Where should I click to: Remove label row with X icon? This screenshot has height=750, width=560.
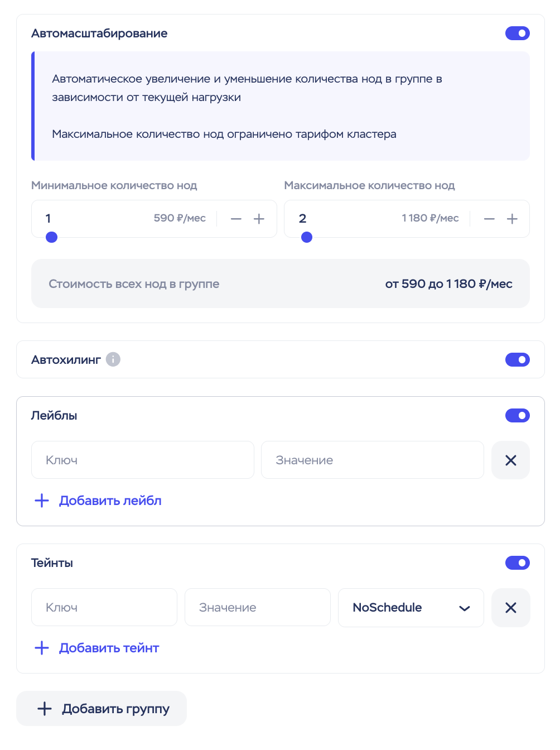[510, 460]
